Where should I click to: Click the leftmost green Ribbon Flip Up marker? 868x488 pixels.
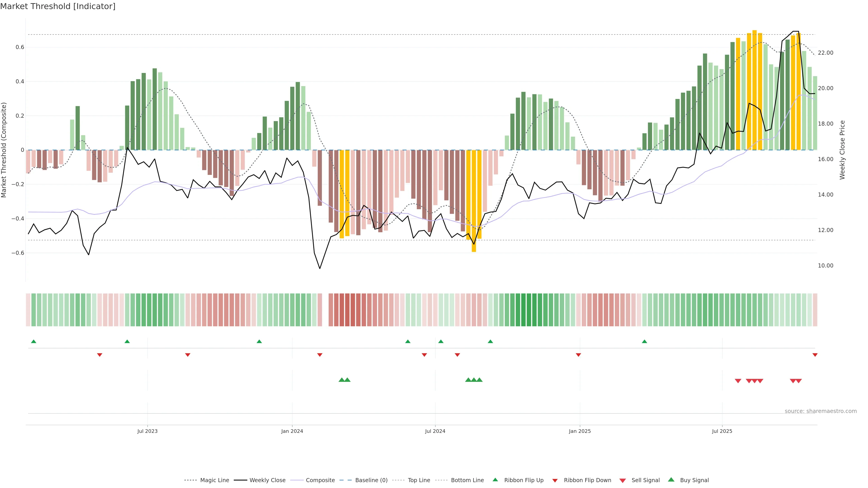pyautogui.click(x=33, y=342)
